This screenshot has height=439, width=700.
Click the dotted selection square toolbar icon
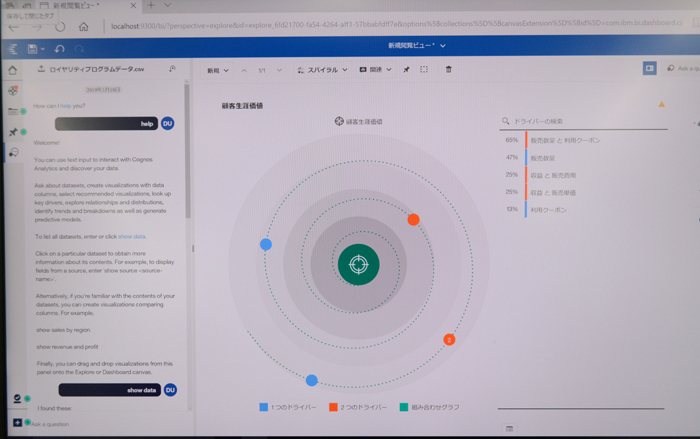(x=424, y=69)
